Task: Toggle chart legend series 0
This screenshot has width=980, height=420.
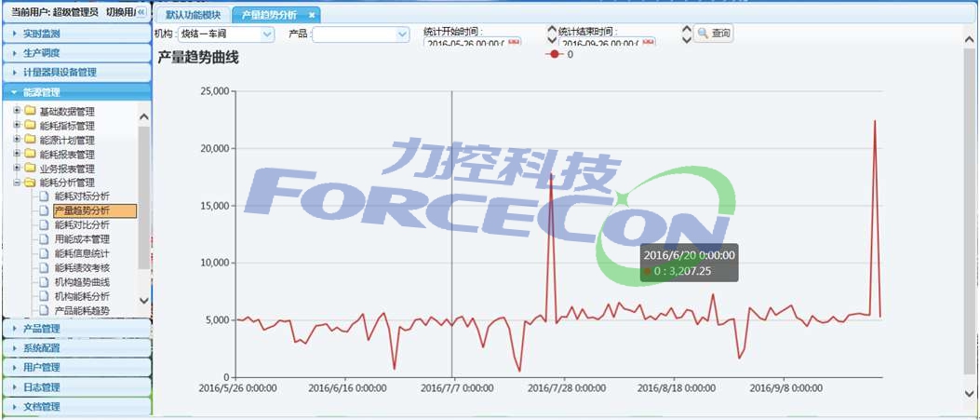Action: tap(559, 54)
